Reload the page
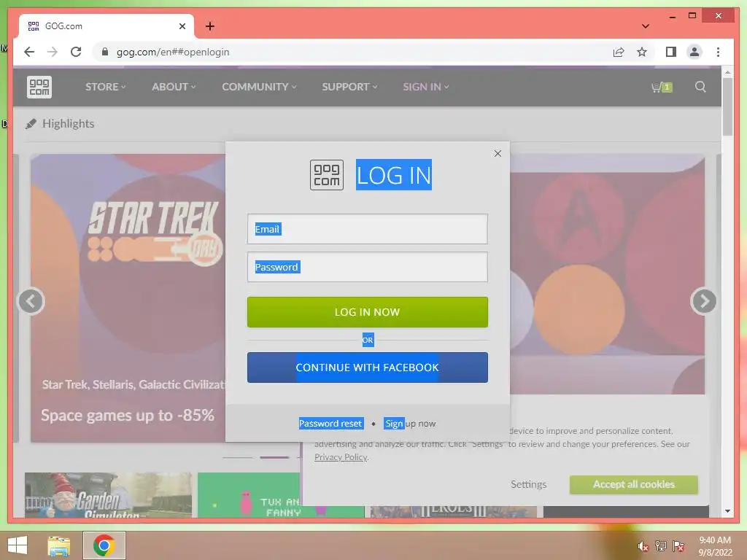The height and width of the screenshot is (560, 747). 76,52
